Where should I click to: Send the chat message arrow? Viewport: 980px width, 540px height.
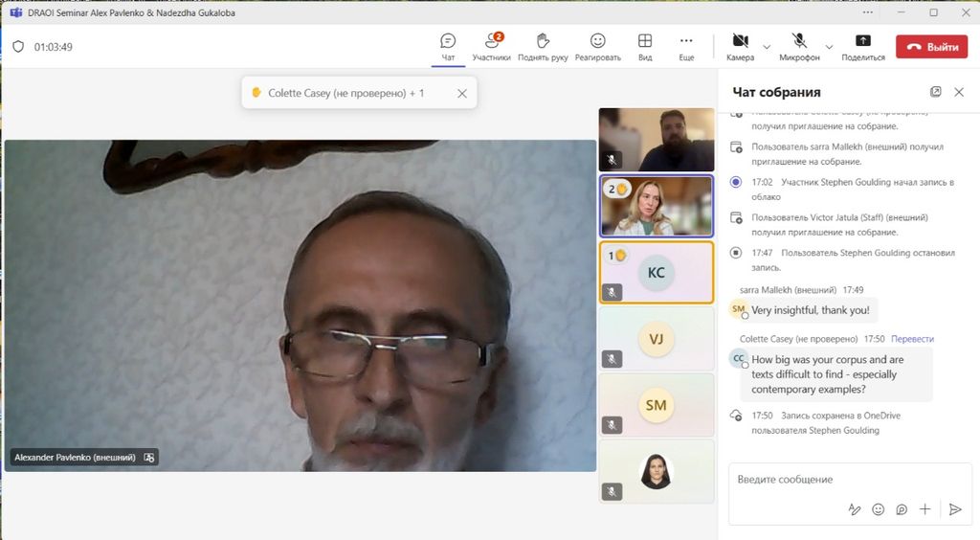tap(954, 509)
